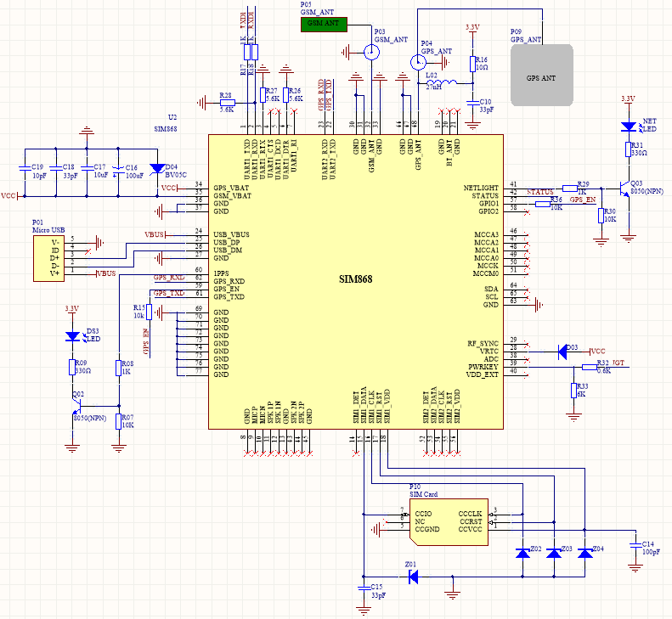Select the D04 BV05C TVS diode
Viewport: 672px width, 619px height.
pyautogui.click(x=157, y=169)
